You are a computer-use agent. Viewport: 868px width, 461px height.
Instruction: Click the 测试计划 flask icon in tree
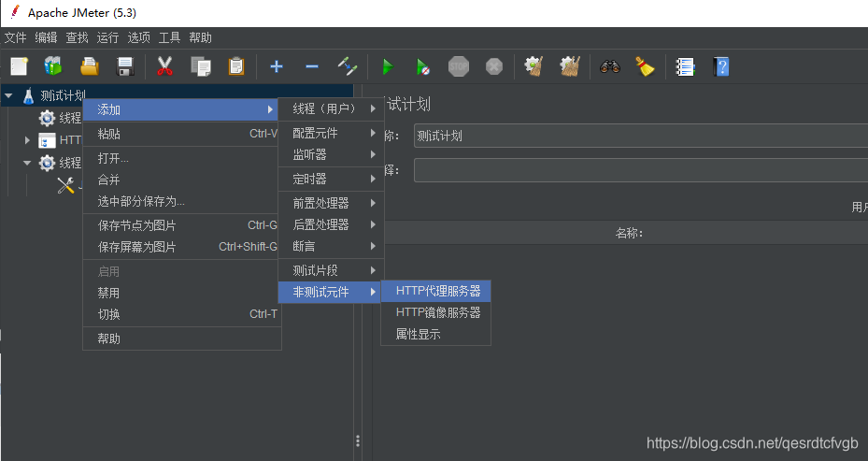click(x=28, y=96)
